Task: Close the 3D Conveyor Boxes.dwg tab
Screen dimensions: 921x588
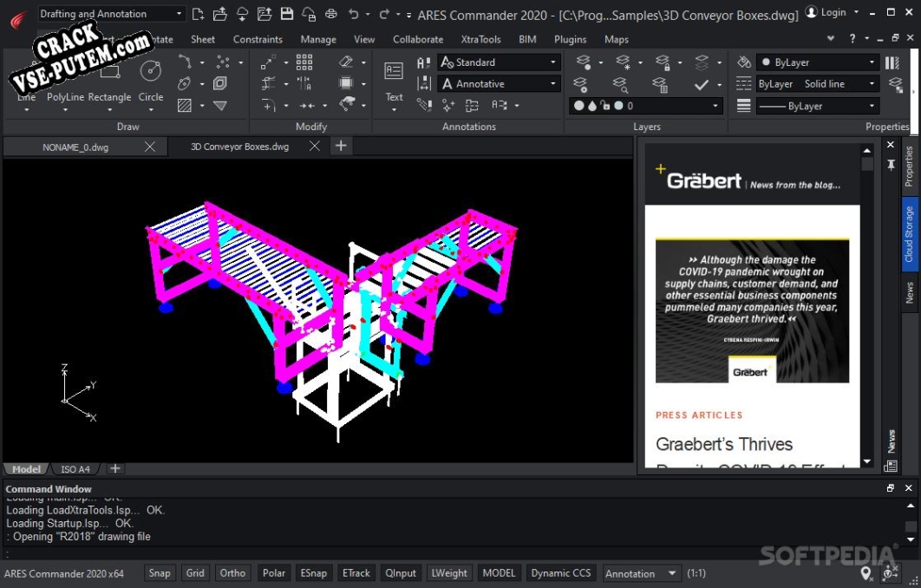Action: click(315, 146)
